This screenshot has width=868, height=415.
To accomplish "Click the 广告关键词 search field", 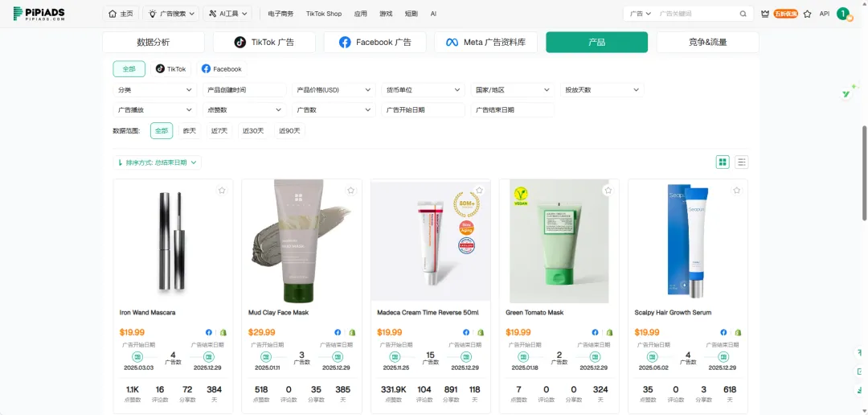I will point(696,14).
